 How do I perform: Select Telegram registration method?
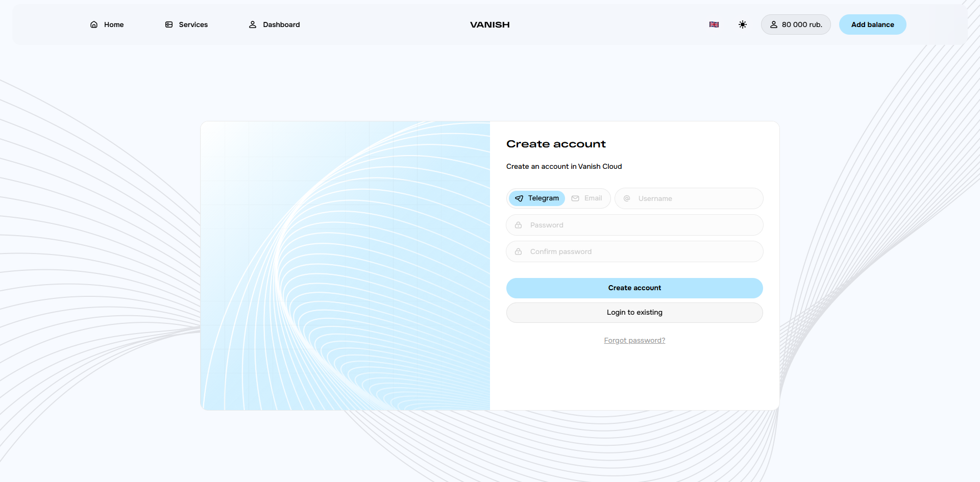point(537,198)
